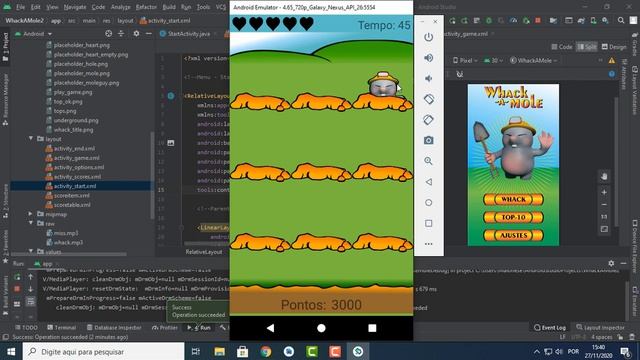The height and width of the screenshot is (360, 640).
Task: Open the Event Log
Action: coord(550,327)
